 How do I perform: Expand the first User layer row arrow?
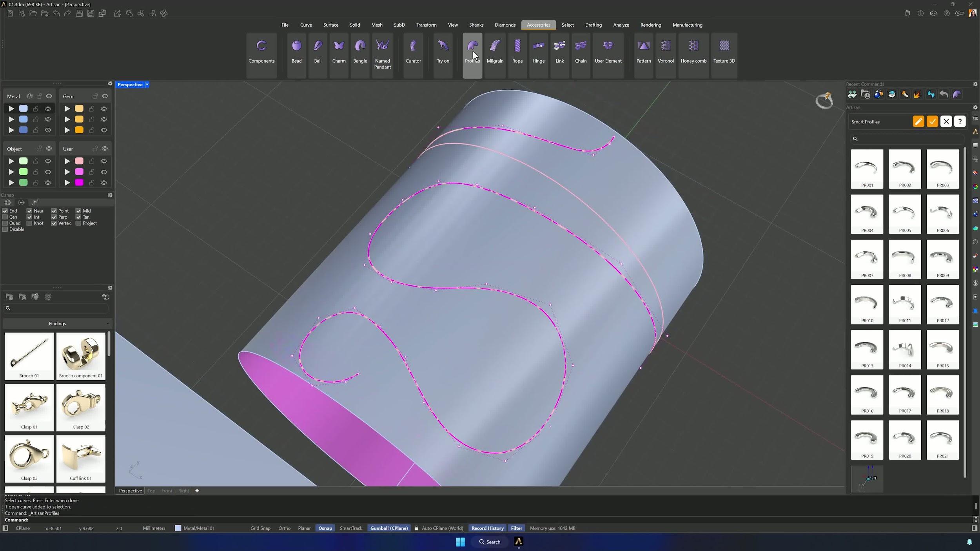tap(67, 161)
